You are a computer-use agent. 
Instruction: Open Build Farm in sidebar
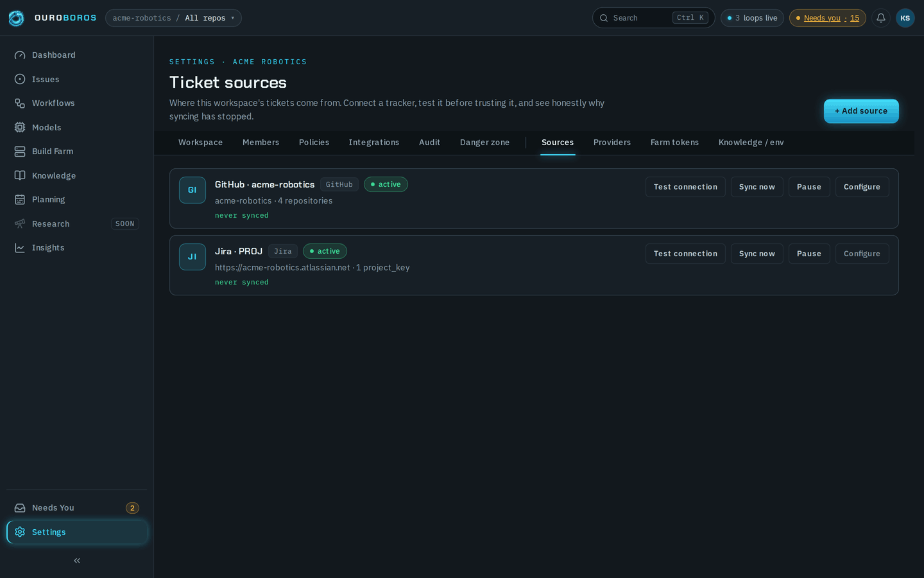(x=77, y=152)
